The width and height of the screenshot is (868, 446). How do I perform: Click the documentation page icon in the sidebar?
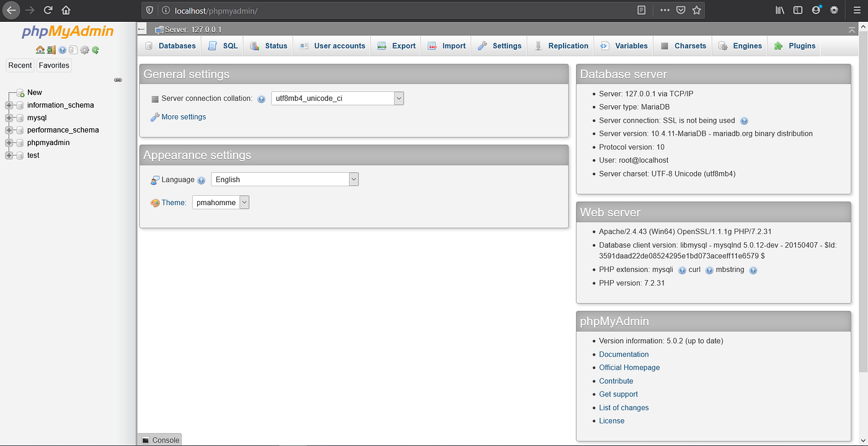(x=73, y=50)
